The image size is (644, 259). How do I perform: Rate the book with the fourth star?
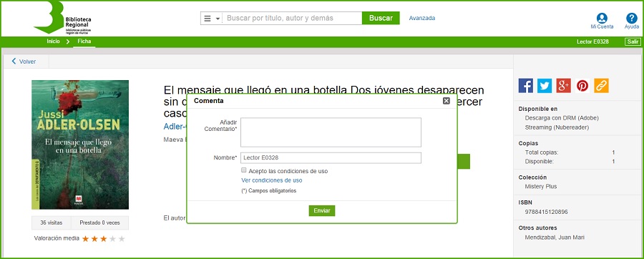(112, 238)
